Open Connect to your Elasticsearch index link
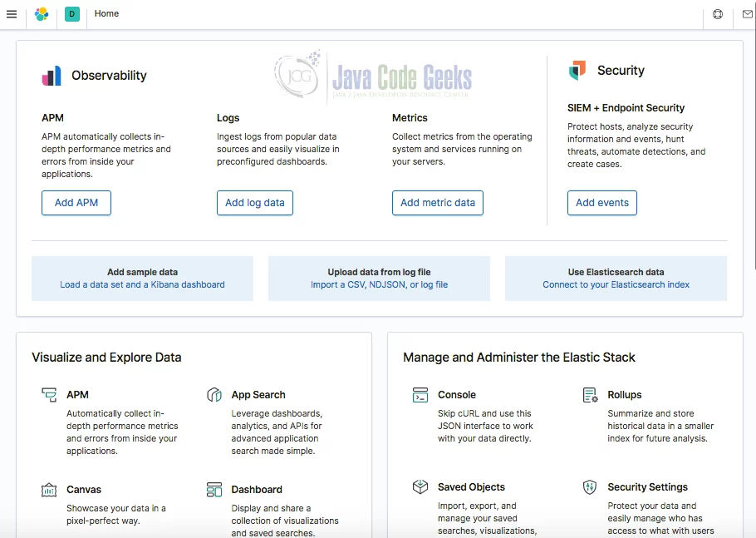Viewport: 756px width, 538px height. pyautogui.click(x=616, y=284)
